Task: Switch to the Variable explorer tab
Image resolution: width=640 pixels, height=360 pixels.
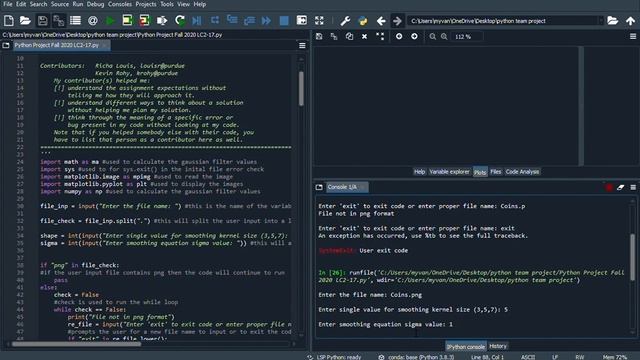Action: point(449,172)
